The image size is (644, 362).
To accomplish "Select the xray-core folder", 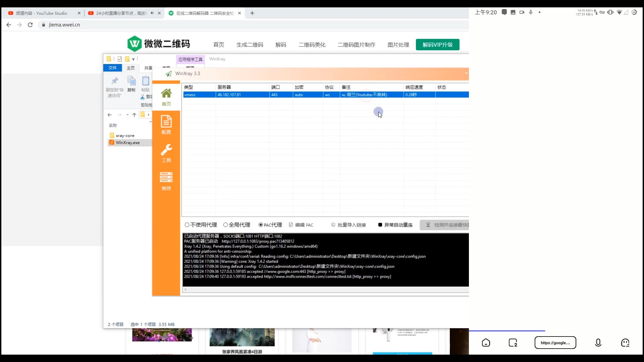I will (x=125, y=136).
